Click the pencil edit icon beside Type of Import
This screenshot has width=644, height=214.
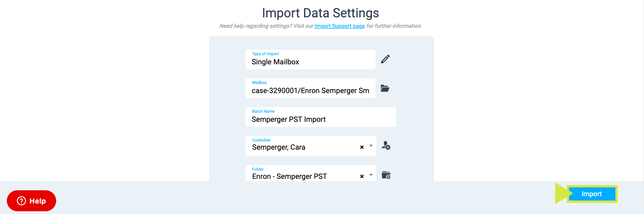(x=385, y=59)
